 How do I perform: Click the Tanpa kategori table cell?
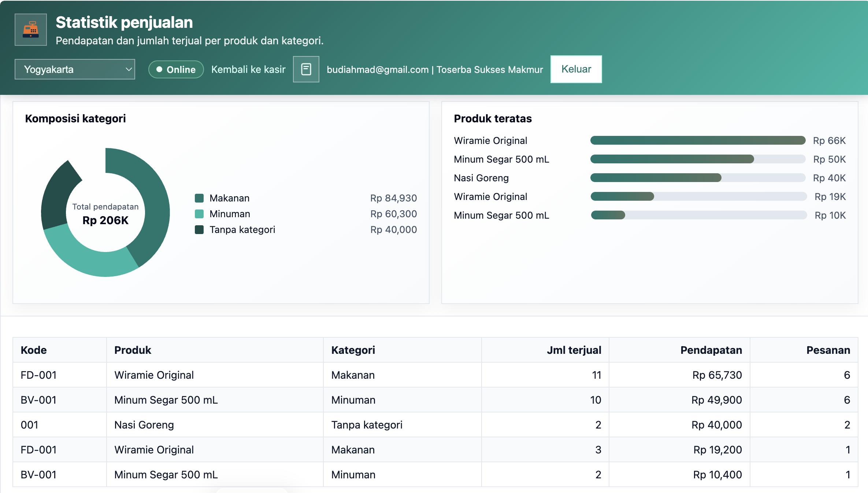[403, 425]
